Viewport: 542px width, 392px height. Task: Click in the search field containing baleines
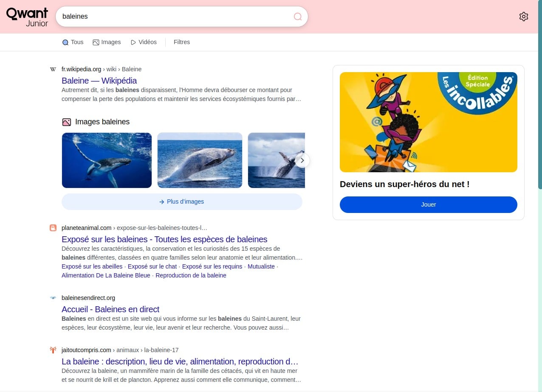click(174, 17)
